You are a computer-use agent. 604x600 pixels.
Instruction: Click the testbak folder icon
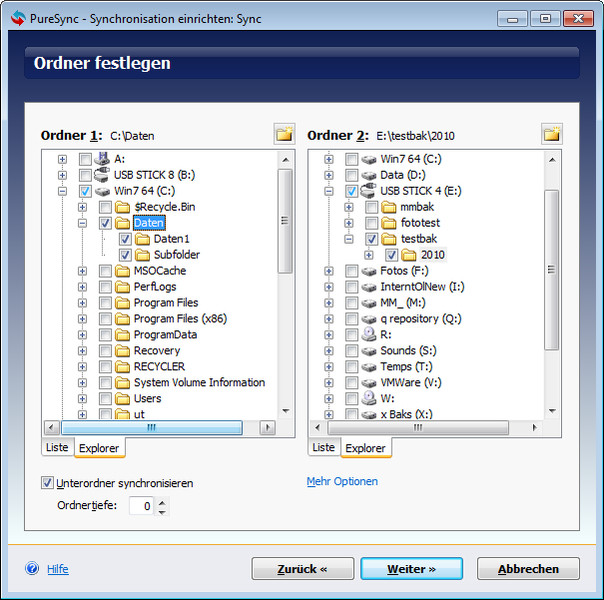(x=389, y=239)
